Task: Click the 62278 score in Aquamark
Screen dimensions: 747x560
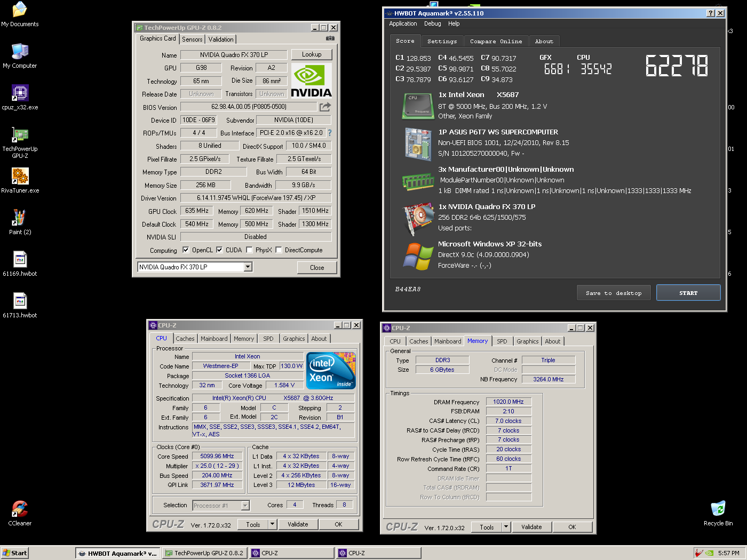Action: point(677,66)
